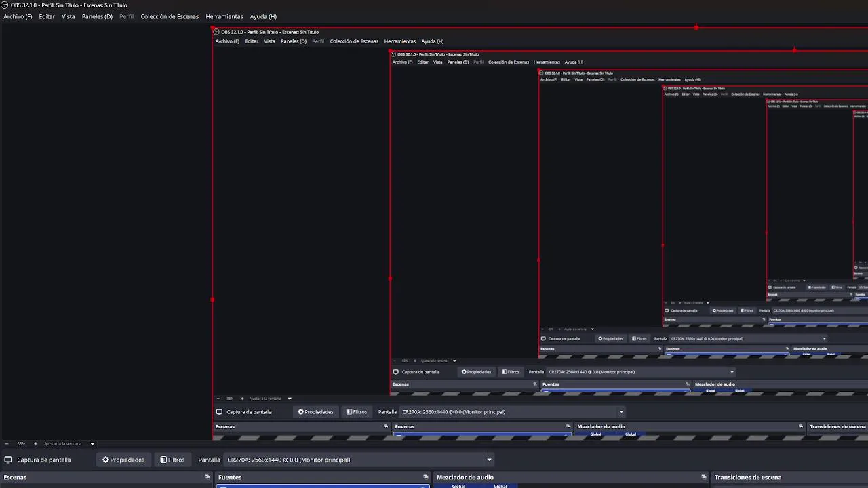
Task: Open the Paneles (D) menu in the main window
Action: [97, 16]
